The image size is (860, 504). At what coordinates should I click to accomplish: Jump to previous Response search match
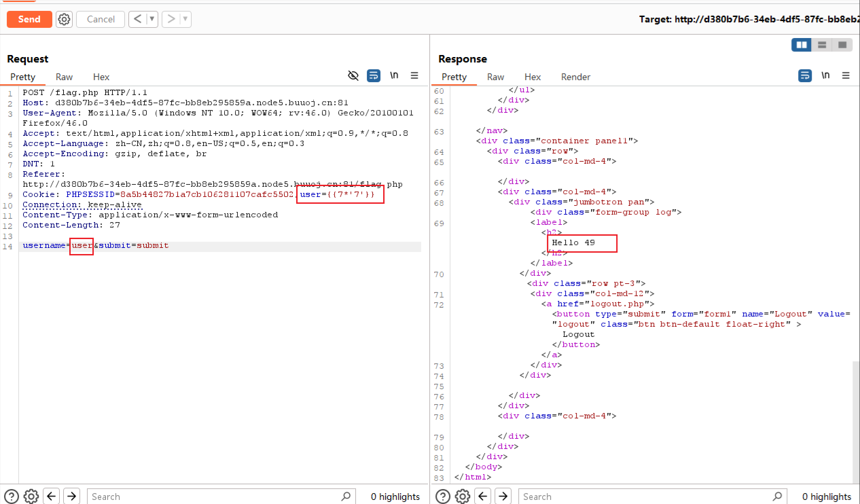[483, 496]
